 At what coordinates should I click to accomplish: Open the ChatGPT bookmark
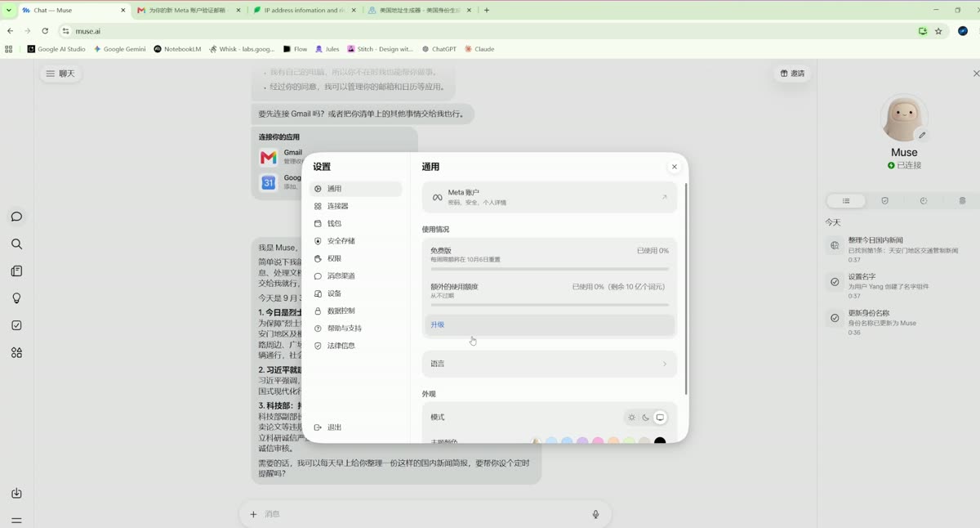439,49
